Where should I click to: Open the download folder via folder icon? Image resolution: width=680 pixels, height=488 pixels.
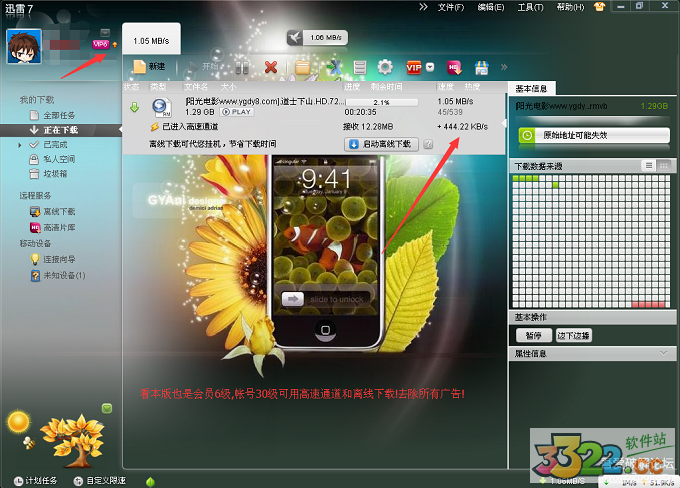click(x=302, y=67)
